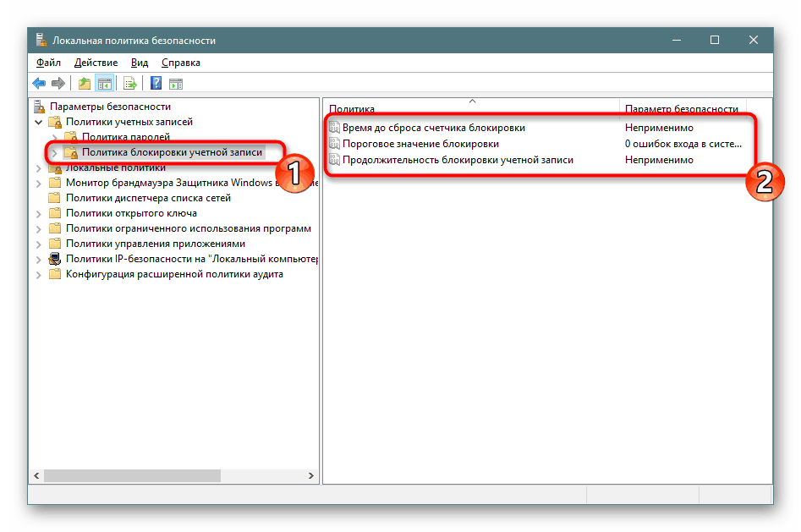Go up one level with folder icon
801x532 pixels.
coord(85,83)
